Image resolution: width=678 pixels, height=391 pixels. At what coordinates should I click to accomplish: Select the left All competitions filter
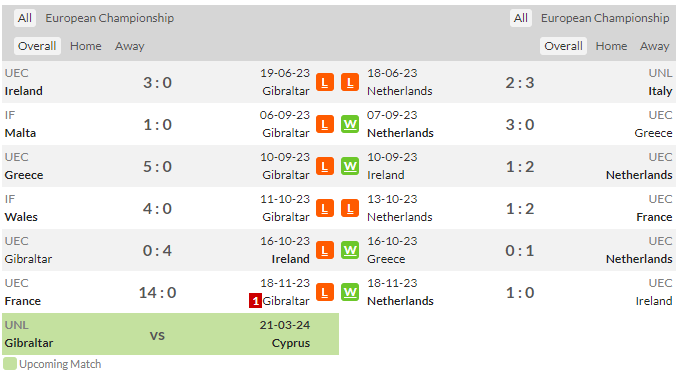[25, 18]
